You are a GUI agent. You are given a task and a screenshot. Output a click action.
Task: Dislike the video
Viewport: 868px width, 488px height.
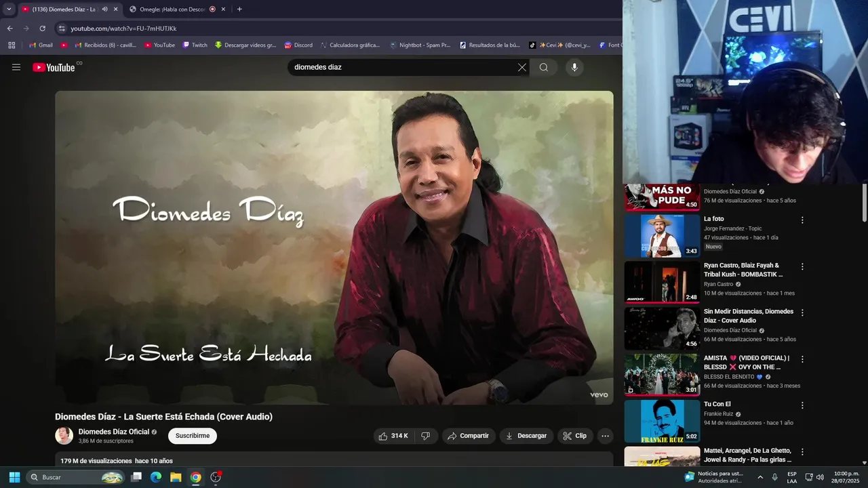tap(426, 436)
